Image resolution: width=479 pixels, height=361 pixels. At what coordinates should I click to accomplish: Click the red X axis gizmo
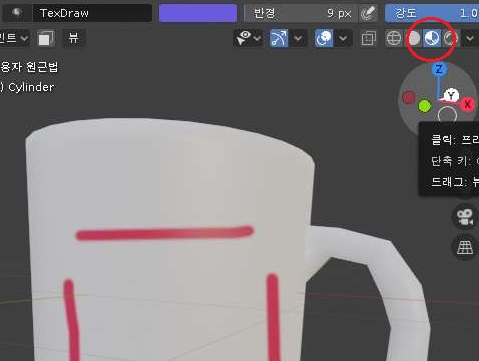pyautogui.click(x=468, y=104)
